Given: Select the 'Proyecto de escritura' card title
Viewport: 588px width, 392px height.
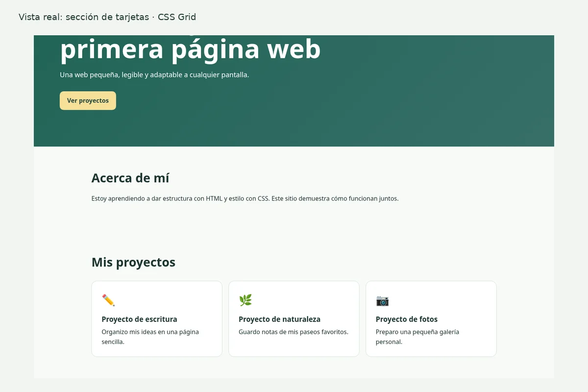Looking at the screenshot, I should [140, 319].
